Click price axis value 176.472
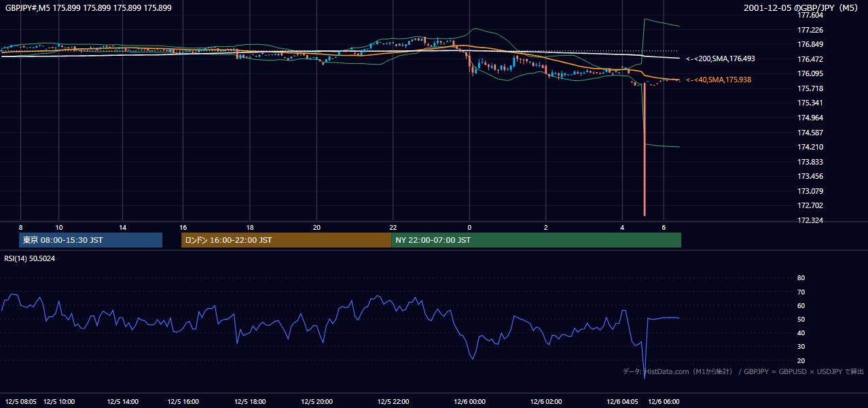This screenshot has width=868, height=408. click(810, 59)
